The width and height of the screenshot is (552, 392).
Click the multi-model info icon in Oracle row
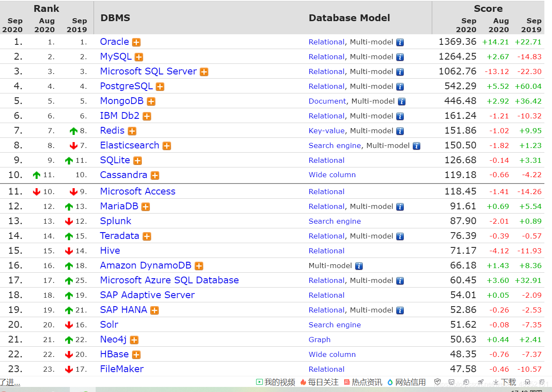(400, 42)
